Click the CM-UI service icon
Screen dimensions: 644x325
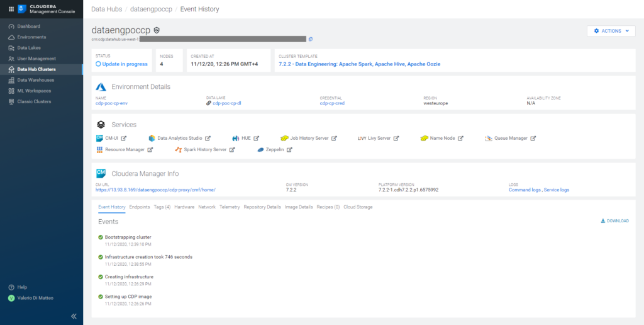tap(99, 138)
